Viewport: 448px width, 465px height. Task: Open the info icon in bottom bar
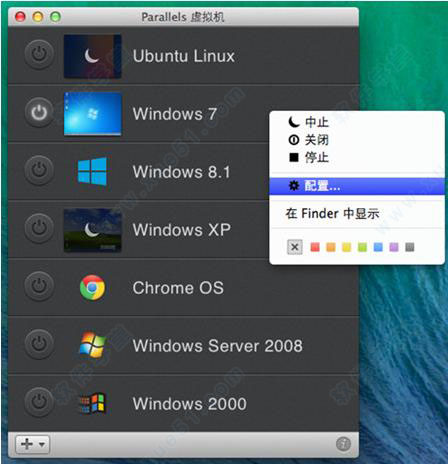tap(343, 444)
